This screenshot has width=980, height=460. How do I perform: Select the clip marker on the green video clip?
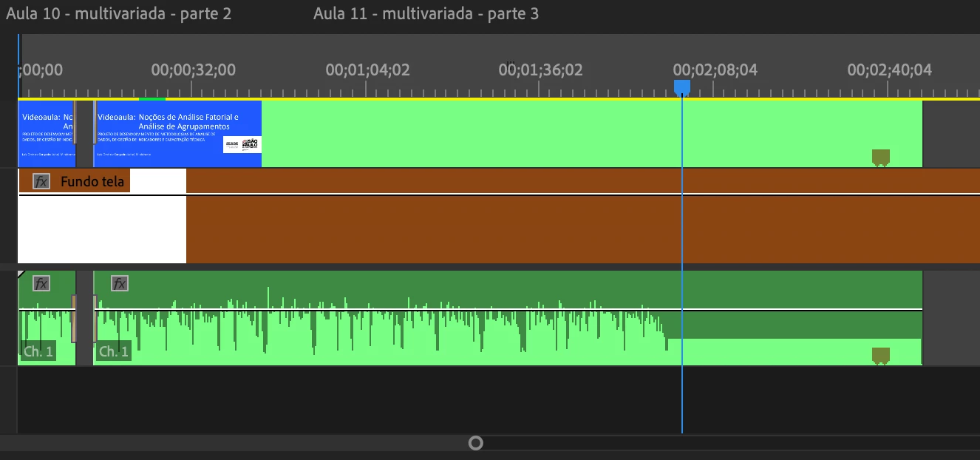880,158
